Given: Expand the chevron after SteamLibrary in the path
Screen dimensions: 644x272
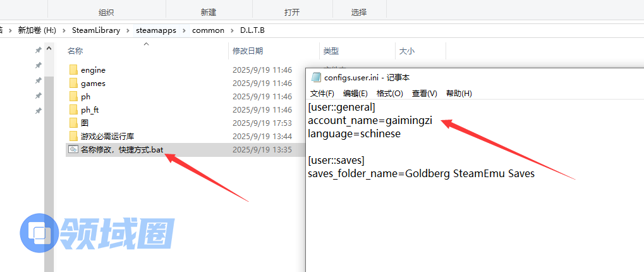Looking at the screenshot, I should tap(128, 30).
